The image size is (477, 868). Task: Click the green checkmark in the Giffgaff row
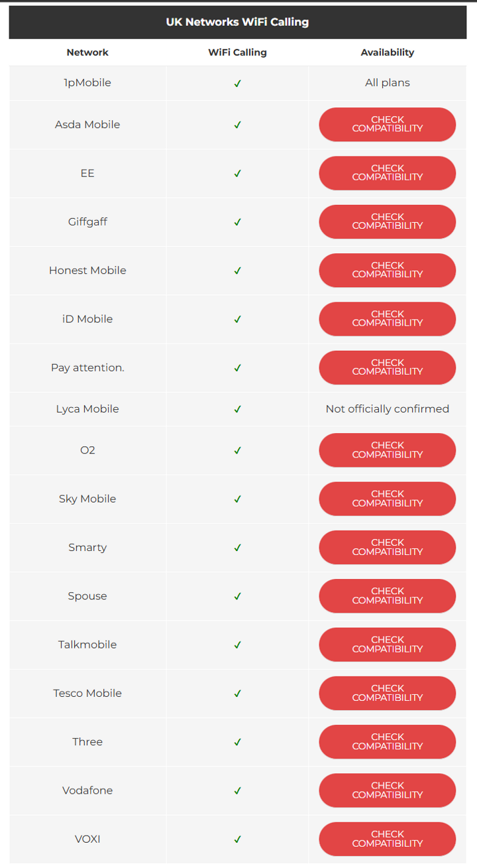237,222
